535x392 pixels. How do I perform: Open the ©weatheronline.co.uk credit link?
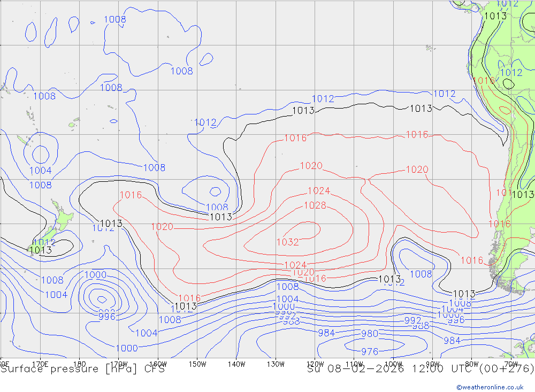(x=490, y=387)
